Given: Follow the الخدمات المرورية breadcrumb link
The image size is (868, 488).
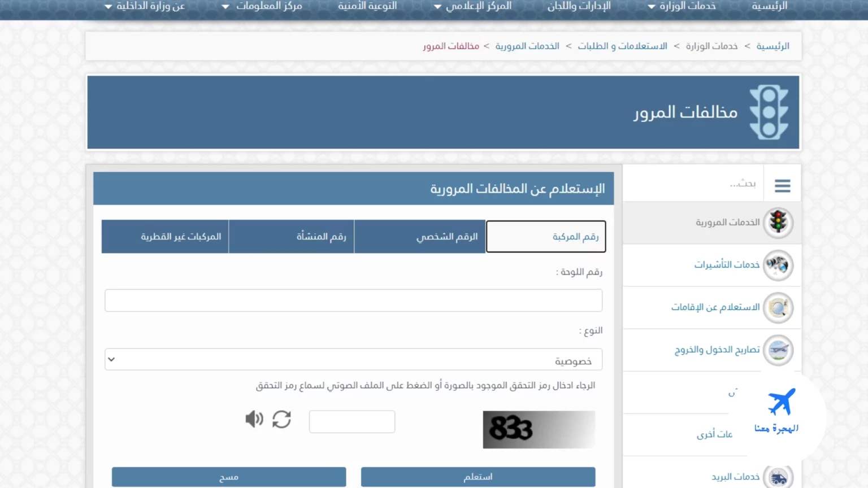Looking at the screenshot, I should pos(527,46).
